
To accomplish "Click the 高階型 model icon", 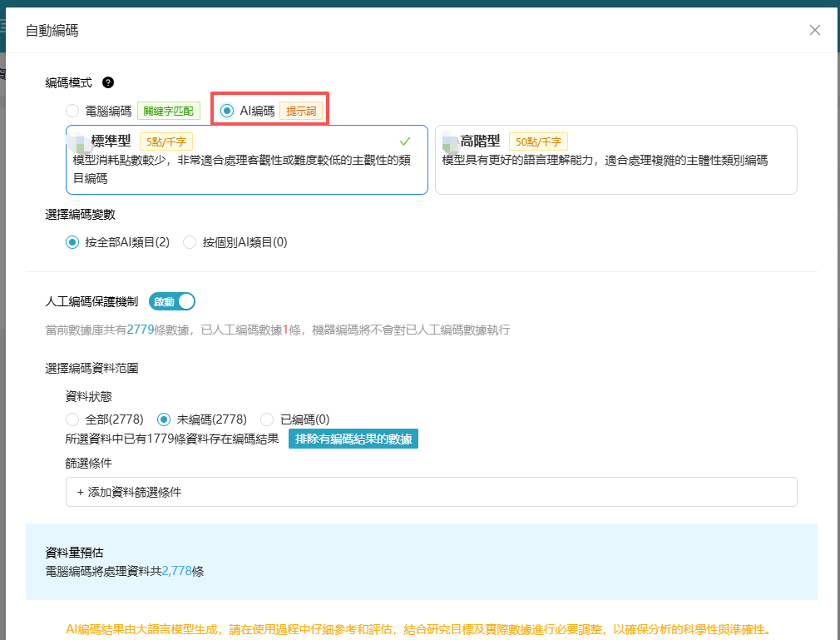I will pos(450,141).
